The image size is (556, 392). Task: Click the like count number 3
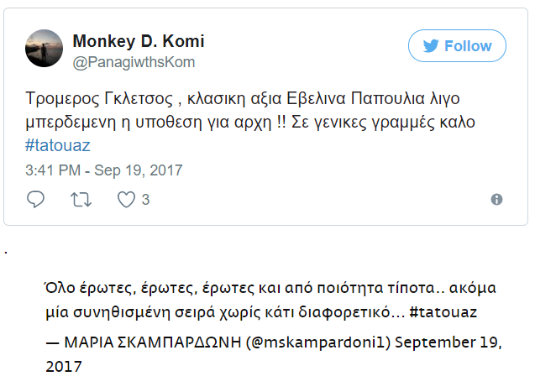(146, 200)
